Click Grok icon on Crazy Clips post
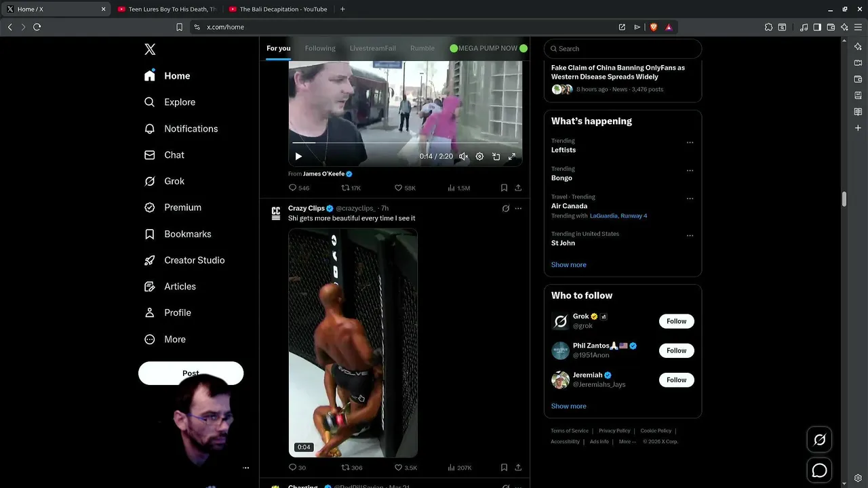The width and height of the screenshot is (868, 488). [x=505, y=209]
